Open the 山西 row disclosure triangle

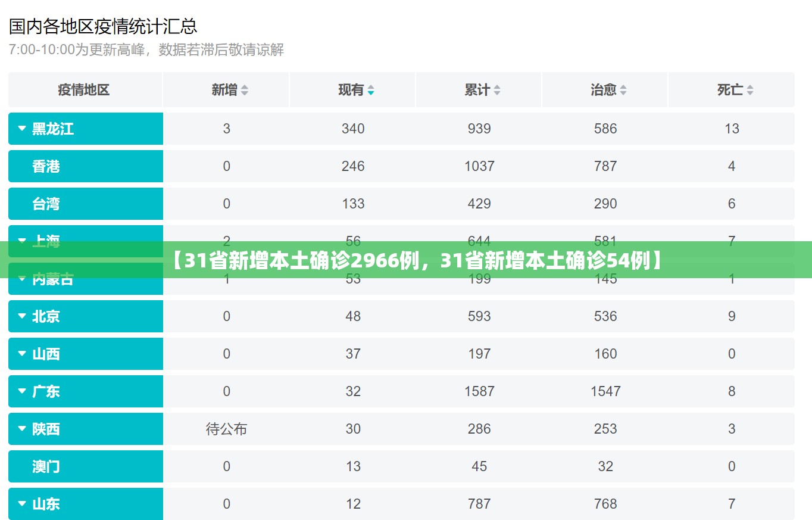[x=22, y=353]
